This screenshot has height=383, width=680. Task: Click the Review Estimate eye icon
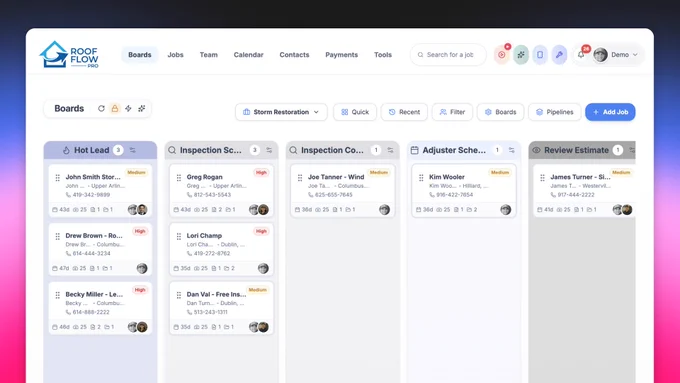536,150
